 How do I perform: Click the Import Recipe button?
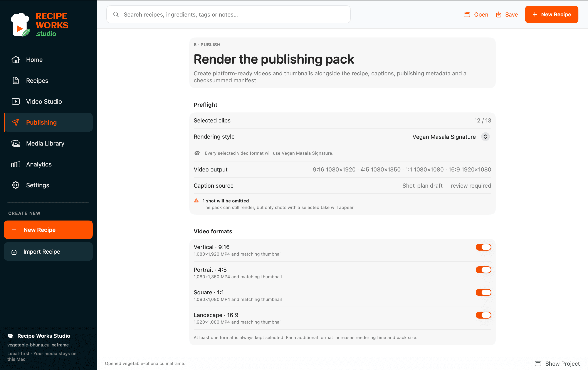click(x=48, y=251)
